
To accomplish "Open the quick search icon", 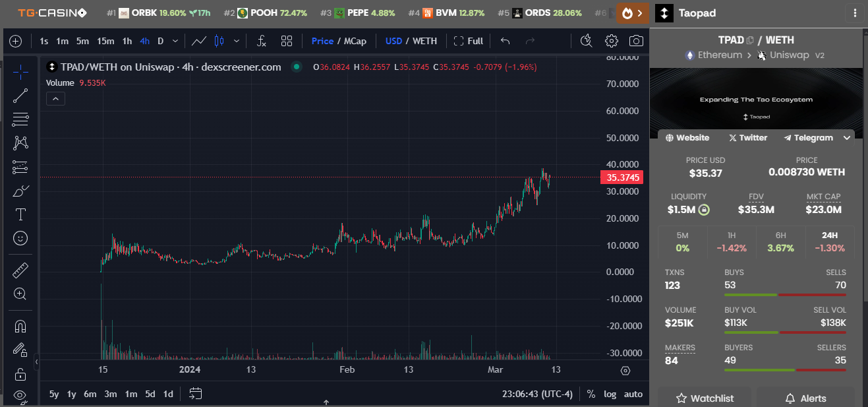I will point(586,41).
